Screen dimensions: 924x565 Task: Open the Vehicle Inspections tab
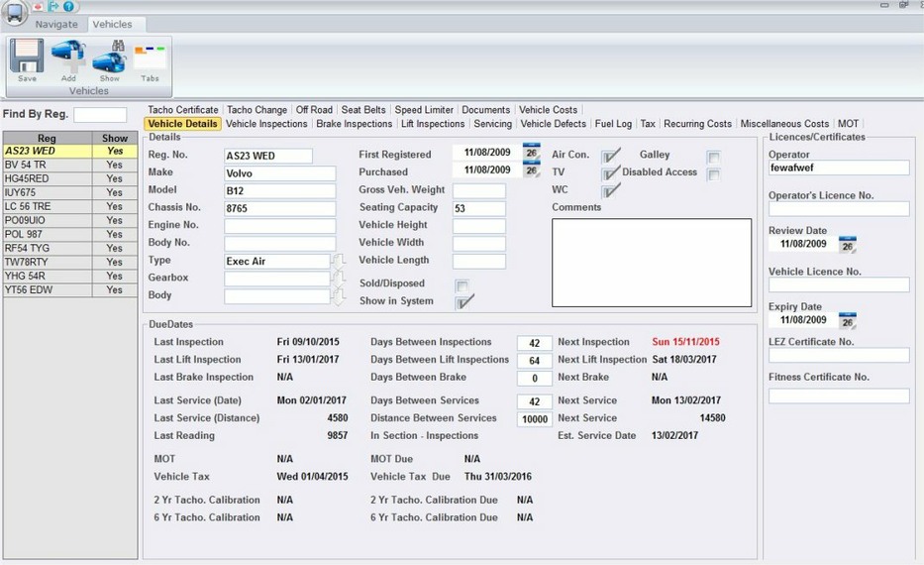point(266,124)
